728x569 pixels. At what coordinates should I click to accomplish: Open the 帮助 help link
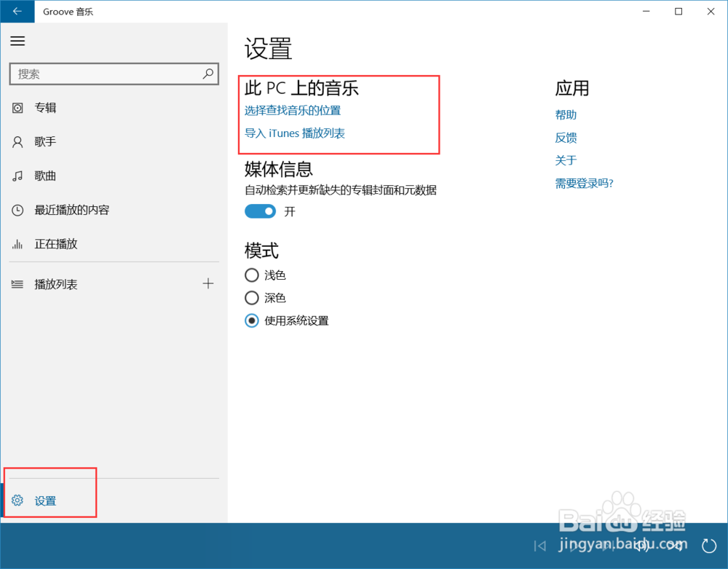click(566, 114)
